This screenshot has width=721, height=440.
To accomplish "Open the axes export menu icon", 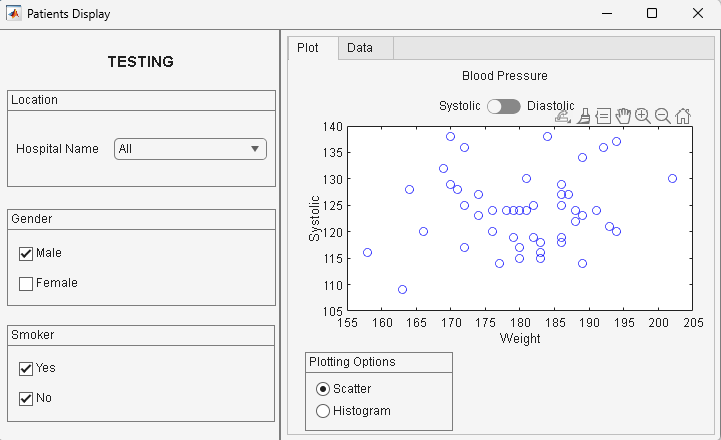I will (563, 115).
